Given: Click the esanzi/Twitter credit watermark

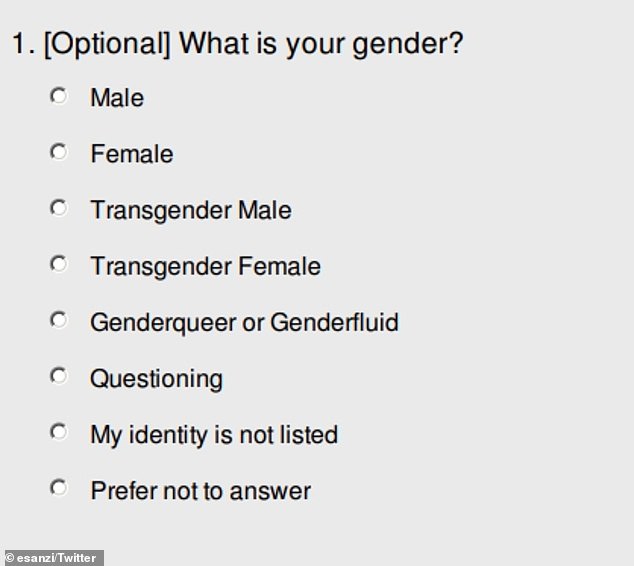Looking at the screenshot, I should tap(52, 558).
